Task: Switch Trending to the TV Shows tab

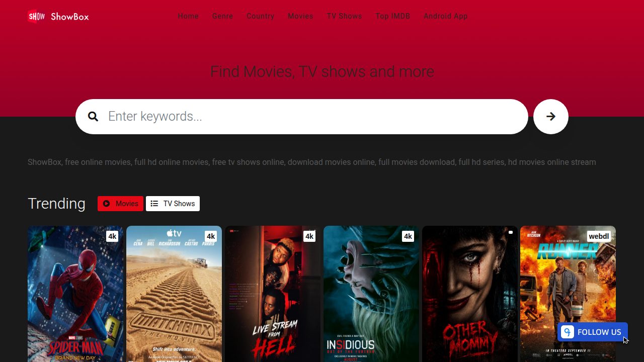Action: tap(173, 204)
